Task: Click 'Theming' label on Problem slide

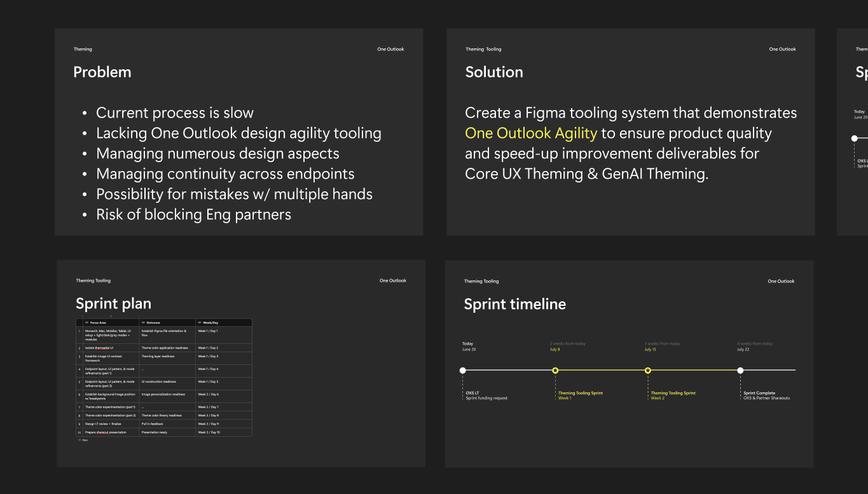Action: (x=83, y=49)
